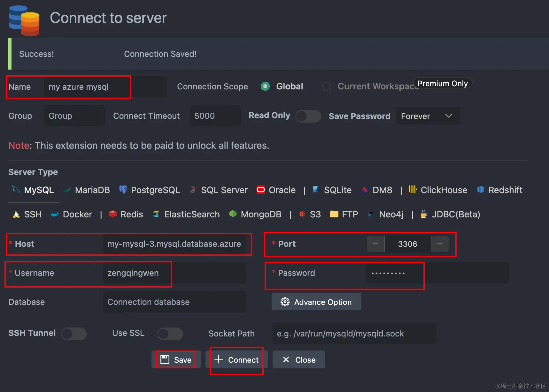Choose the MySQL server type tab
The height and width of the screenshot is (392, 549).
tap(33, 190)
